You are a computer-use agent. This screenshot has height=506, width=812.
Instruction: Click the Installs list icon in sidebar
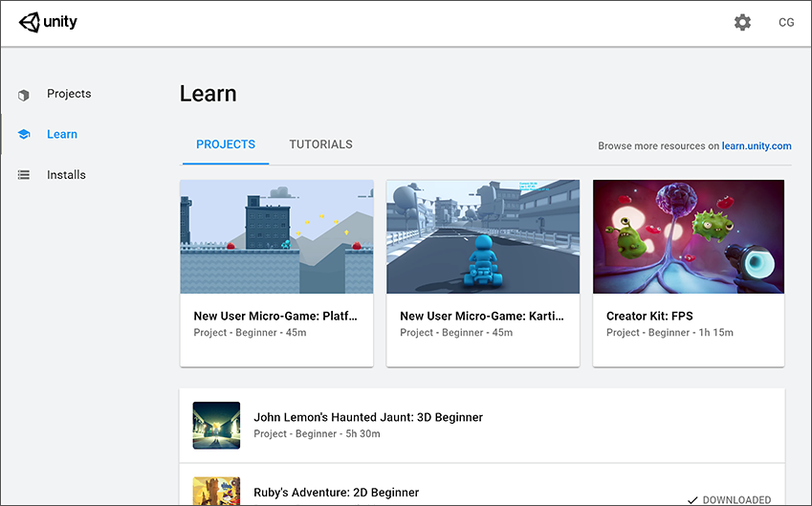pos(24,175)
